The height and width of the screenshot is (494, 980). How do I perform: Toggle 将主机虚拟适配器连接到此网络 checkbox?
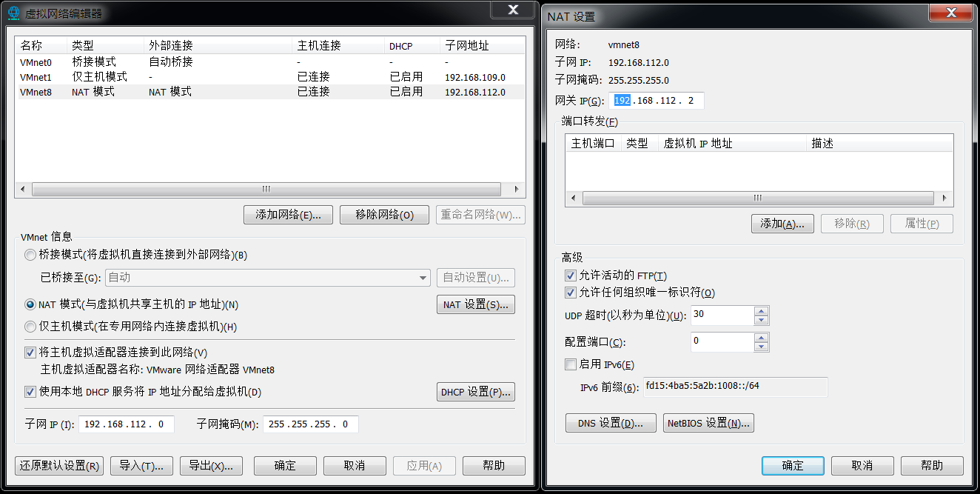(x=30, y=353)
